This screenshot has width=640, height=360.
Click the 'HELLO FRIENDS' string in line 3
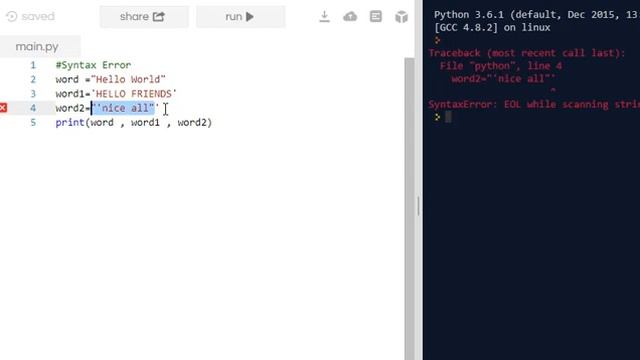[x=134, y=93]
